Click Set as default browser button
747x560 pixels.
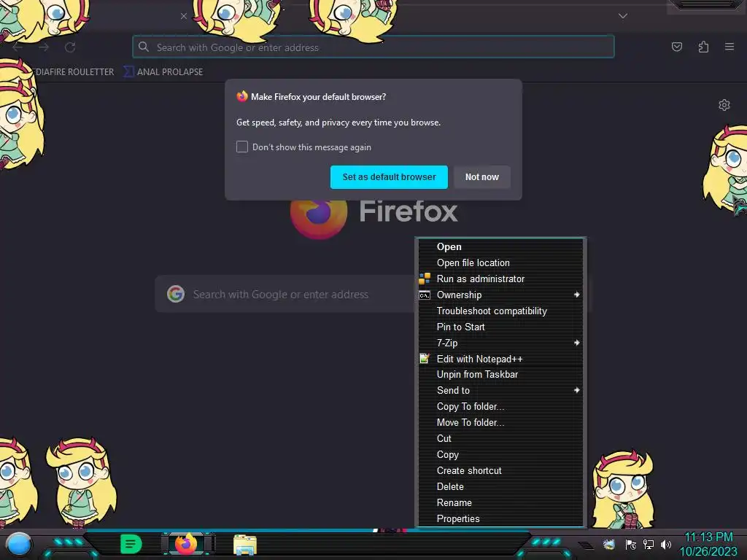(389, 177)
